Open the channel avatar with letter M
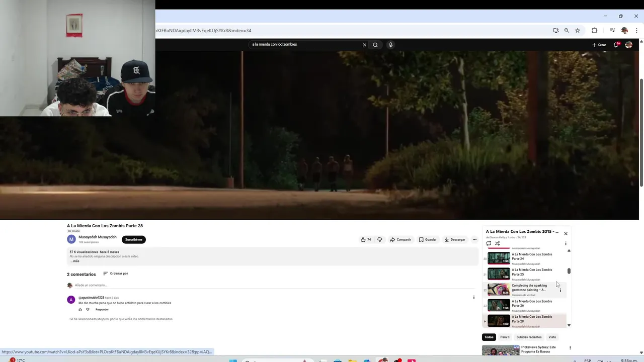The height and width of the screenshot is (362, 644). click(x=71, y=239)
